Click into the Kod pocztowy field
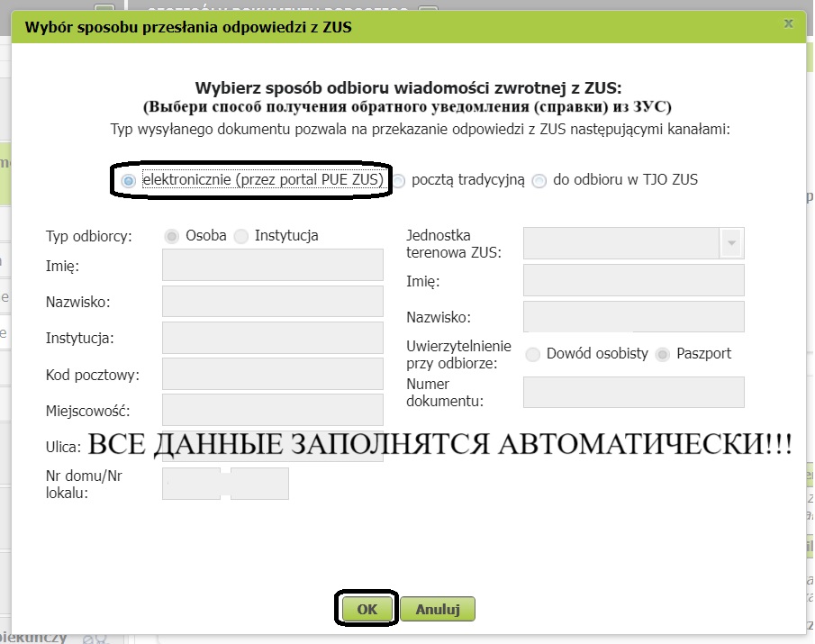 tap(273, 374)
